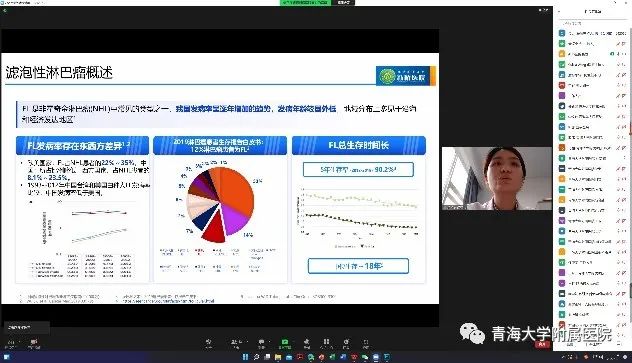The width and height of the screenshot is (632, 363).
Task: Open File Explorer folder icon in Windows taskbar
Action: coord(278,357)
